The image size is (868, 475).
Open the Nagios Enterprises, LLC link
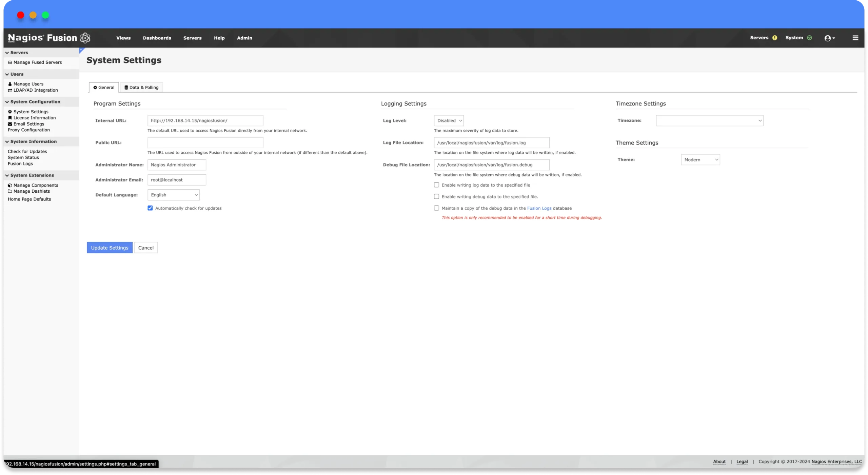click(836, 461)
